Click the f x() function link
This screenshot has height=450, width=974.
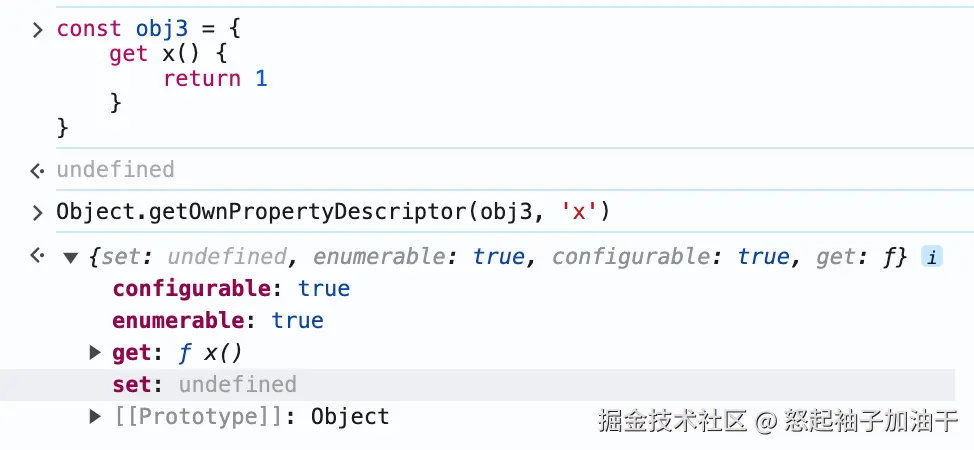210,353
